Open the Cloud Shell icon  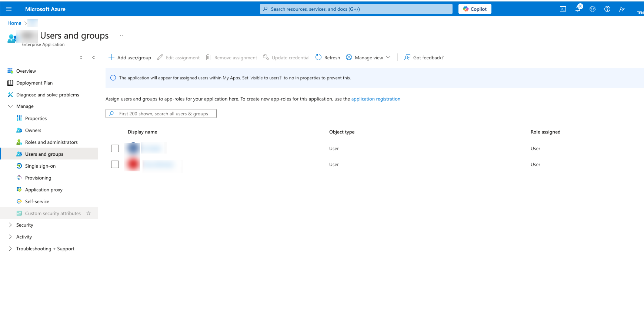click(x=563, y=9)
